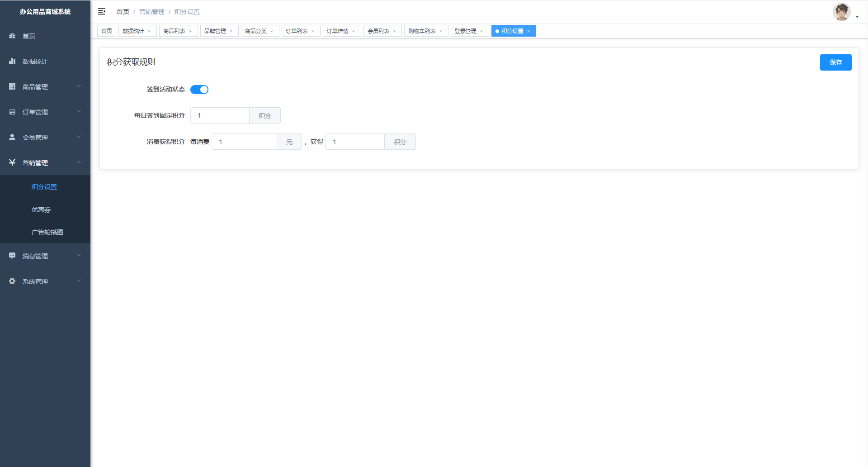This screenshot has width=868, height=467.
Task: Click the person icon for 会员管理
Action: pyautogui.click(x=12, y=137)
